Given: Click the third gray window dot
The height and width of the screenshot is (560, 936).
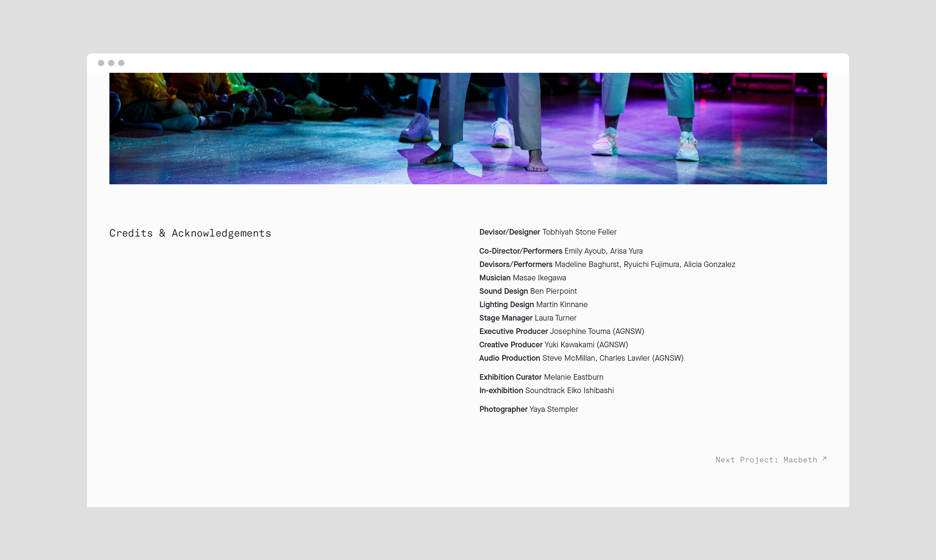Looking at the screenshot, I should 121,63.
